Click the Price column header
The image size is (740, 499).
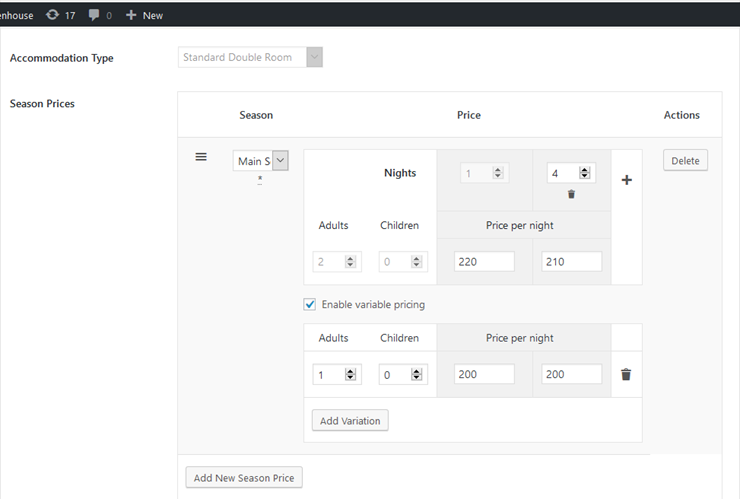coord(469,115)
